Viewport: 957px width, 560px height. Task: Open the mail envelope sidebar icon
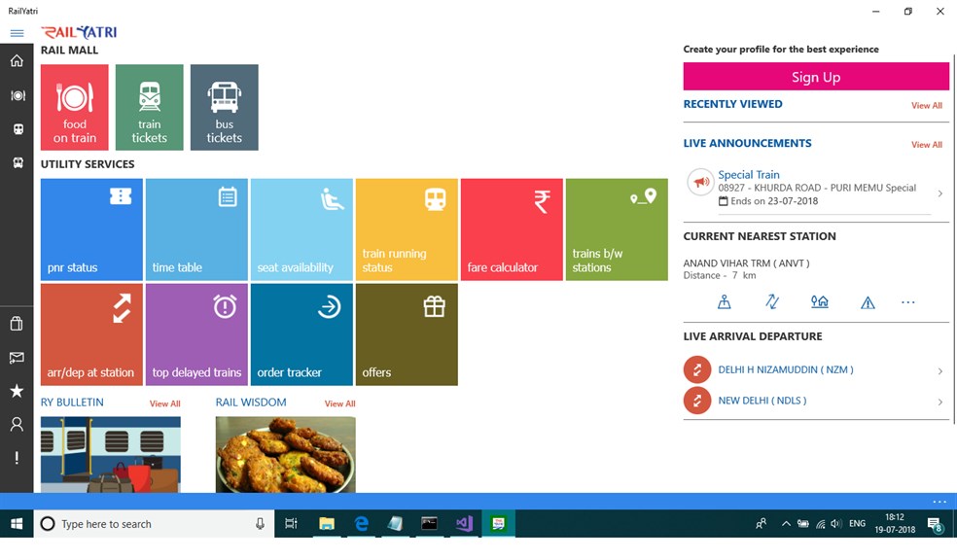click(18, 358)
